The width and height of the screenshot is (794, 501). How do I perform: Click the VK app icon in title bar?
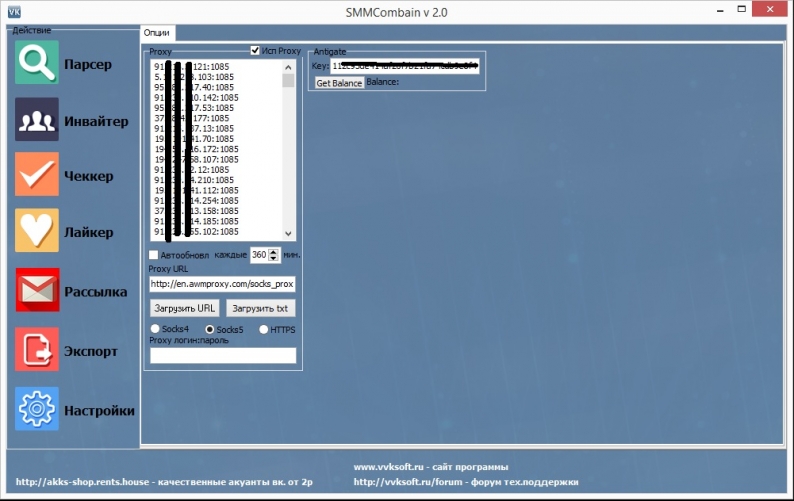point(15,9)
